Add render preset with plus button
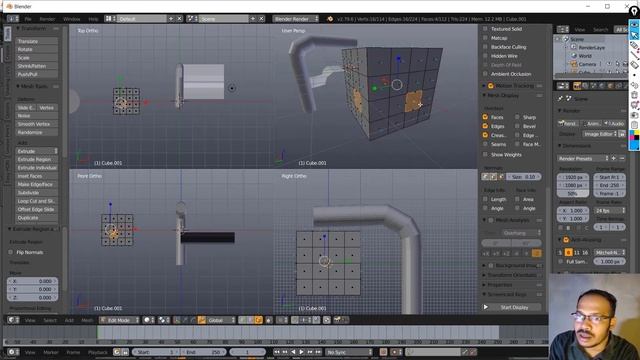The image size is (640, 360). click(x=613, y=158)
